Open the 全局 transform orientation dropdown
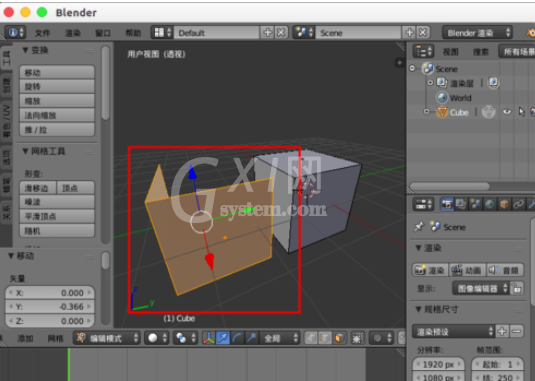 [279, 338]
